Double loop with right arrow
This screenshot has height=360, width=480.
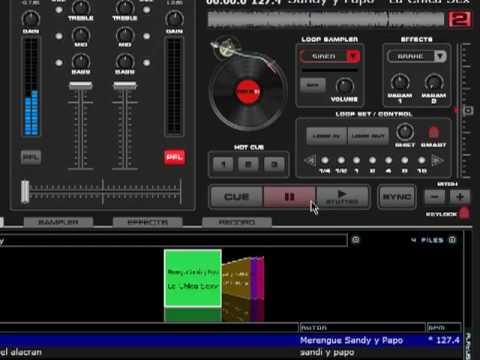click(x=438, y=161)
